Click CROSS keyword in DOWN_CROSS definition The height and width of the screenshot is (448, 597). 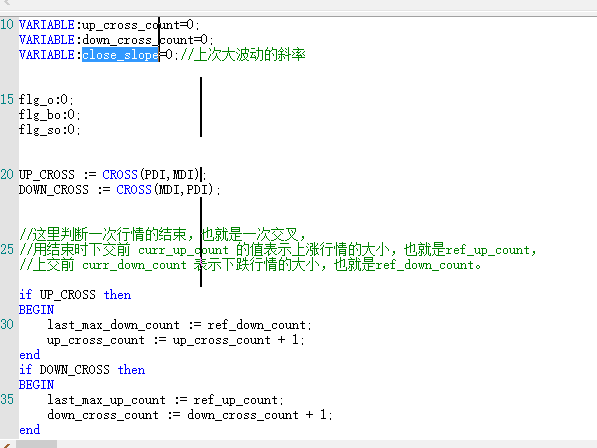pos(134,190)
